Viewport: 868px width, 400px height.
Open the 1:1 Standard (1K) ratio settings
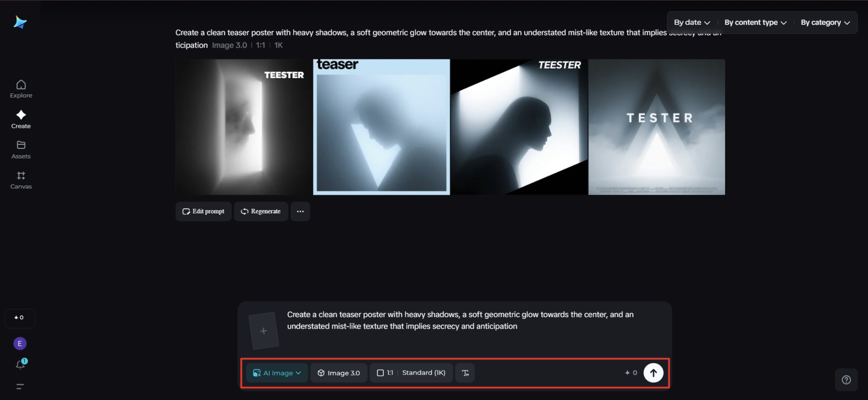(x=411, y=373)
